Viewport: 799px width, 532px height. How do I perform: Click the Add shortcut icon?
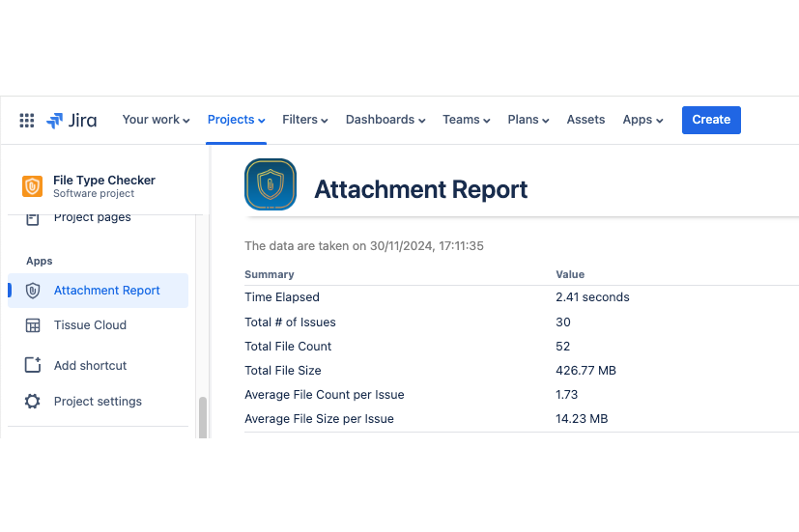point(33,365)
